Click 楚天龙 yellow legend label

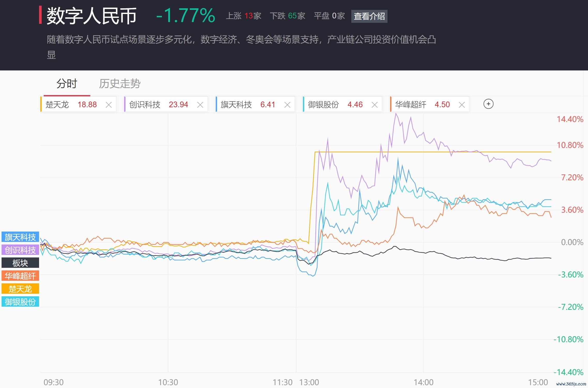click(20, 289)
